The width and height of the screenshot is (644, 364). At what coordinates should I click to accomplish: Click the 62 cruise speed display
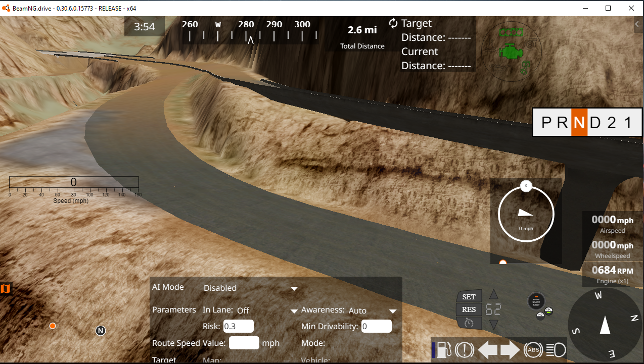pyautogui.click(x=493, y=309)
